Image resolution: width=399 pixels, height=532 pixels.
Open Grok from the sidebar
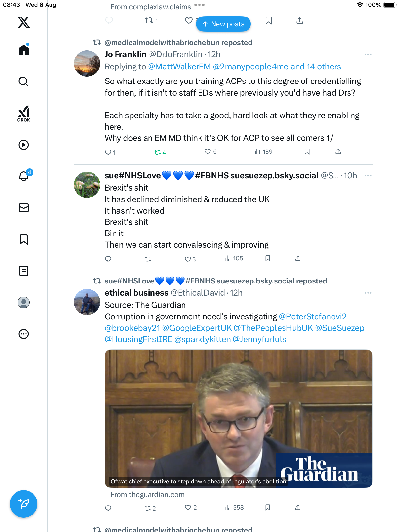coord(24,113)
